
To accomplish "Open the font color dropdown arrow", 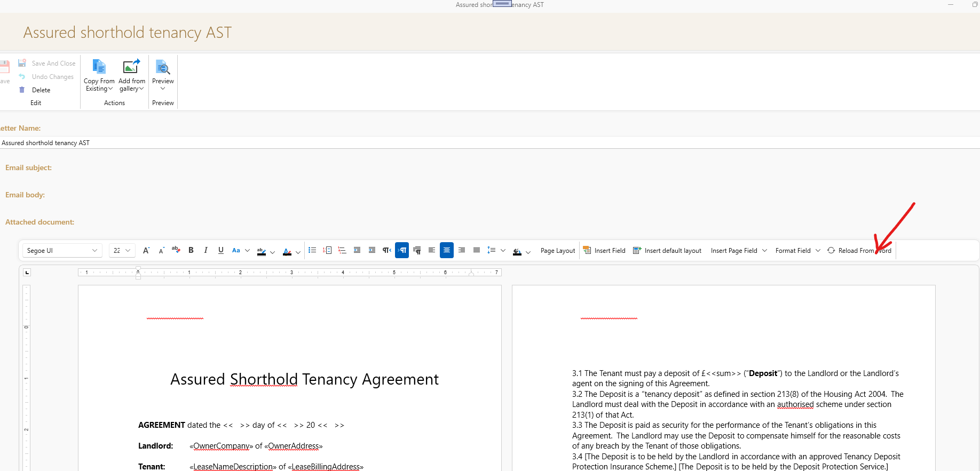I will tap(298, 252).
